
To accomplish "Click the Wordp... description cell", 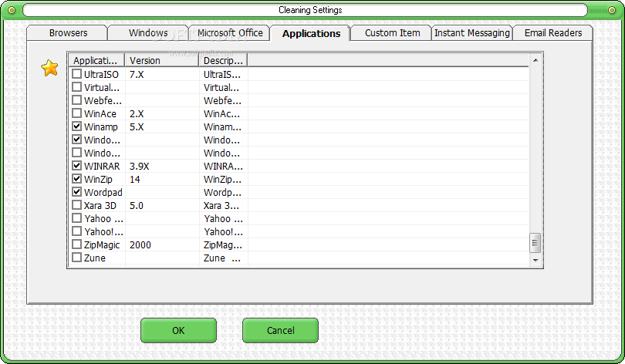I will [x=223, y=192].
